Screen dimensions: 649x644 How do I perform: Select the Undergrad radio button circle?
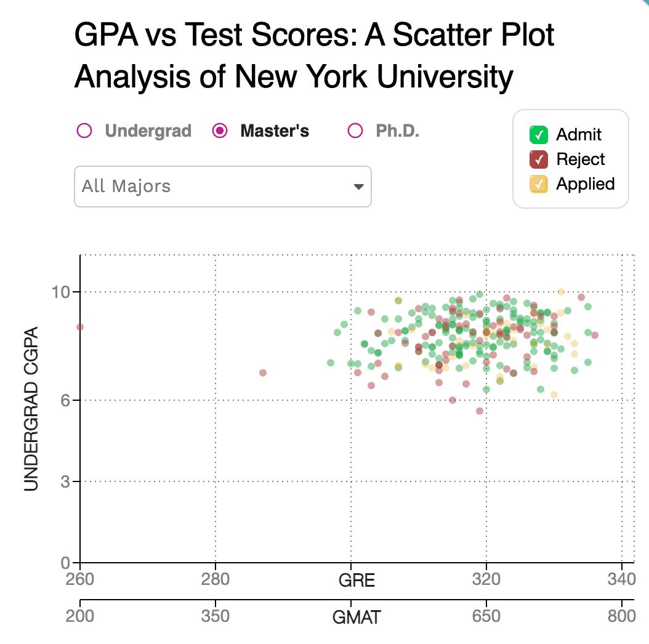[84, 131]
